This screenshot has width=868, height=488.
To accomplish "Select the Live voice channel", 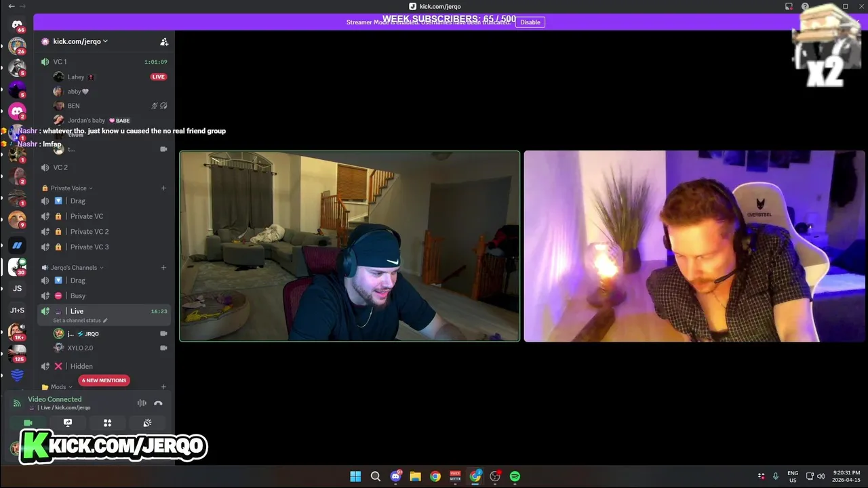I will 104,311.
